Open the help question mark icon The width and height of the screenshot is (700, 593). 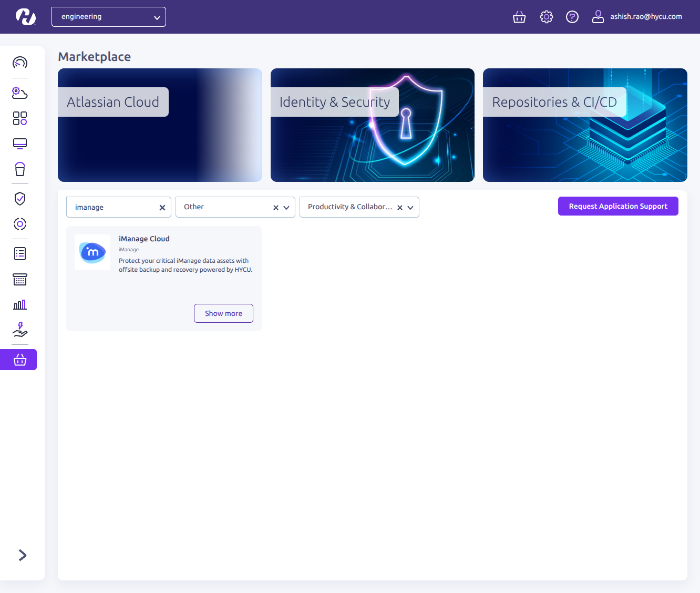point(572,17)
